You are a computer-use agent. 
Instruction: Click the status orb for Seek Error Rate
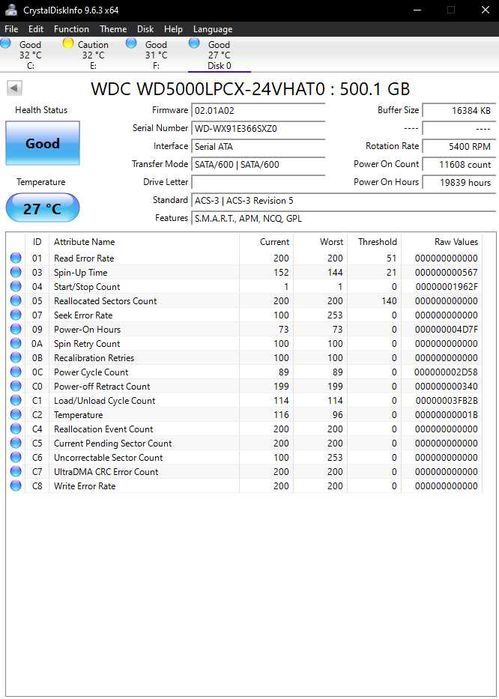16,315
